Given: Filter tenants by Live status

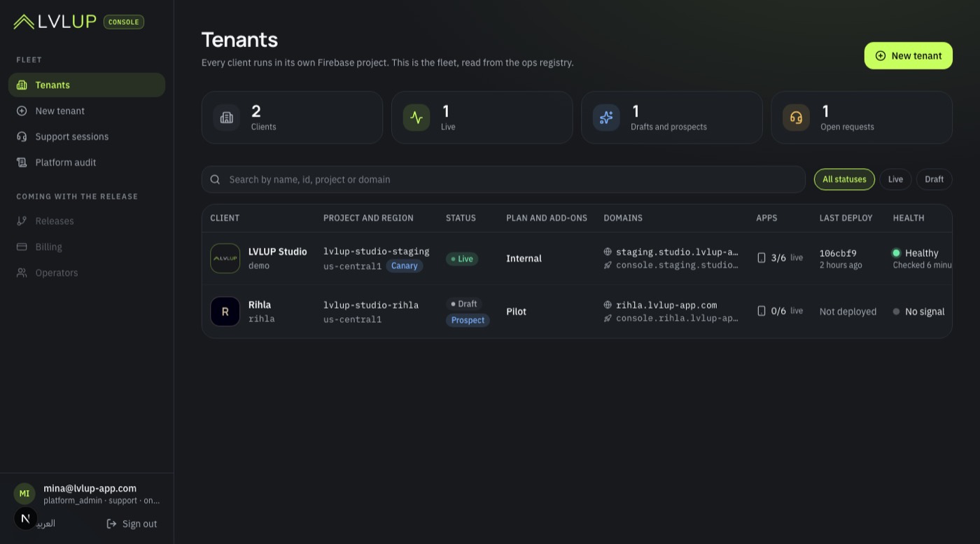Looking at the screenshot, I should click(895, 179).
